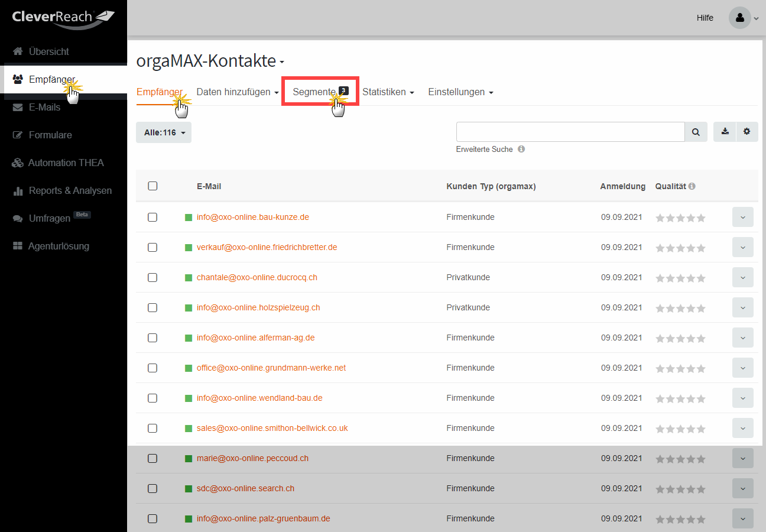
Task: Open info@oxo-online.palz-gruenbaum.de recipient
Action: [x=264, y=518]
